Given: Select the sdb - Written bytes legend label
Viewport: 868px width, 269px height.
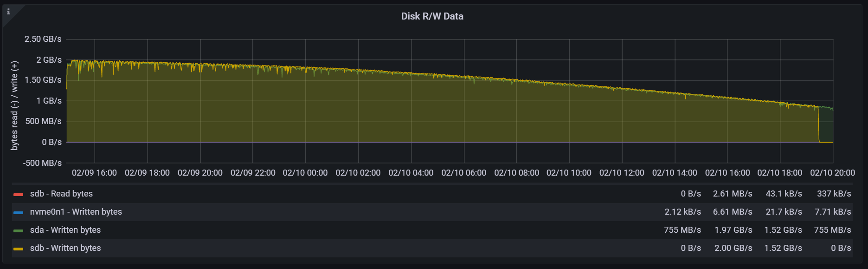Looking at the screenshot, I should [x=65, y=248].
